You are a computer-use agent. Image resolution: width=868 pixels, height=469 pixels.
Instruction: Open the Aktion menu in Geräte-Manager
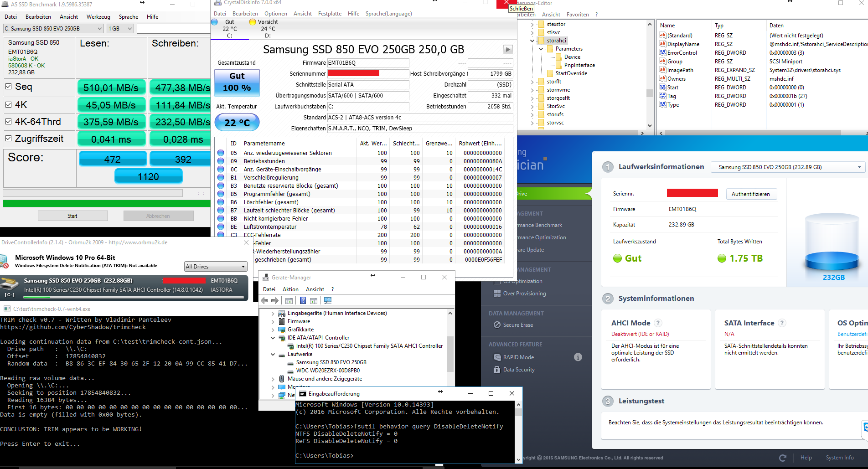click(x=290, y=289)
